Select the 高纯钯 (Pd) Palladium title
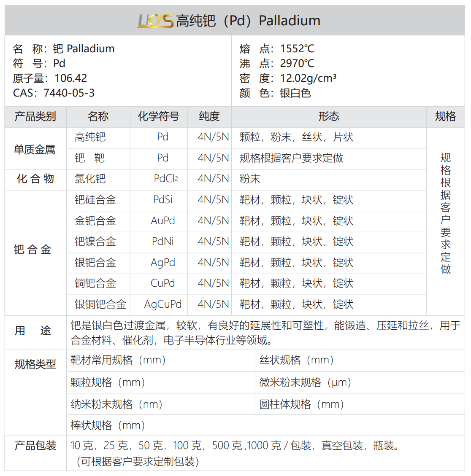The height and width of the screenshot is (476, 471). 249,20
